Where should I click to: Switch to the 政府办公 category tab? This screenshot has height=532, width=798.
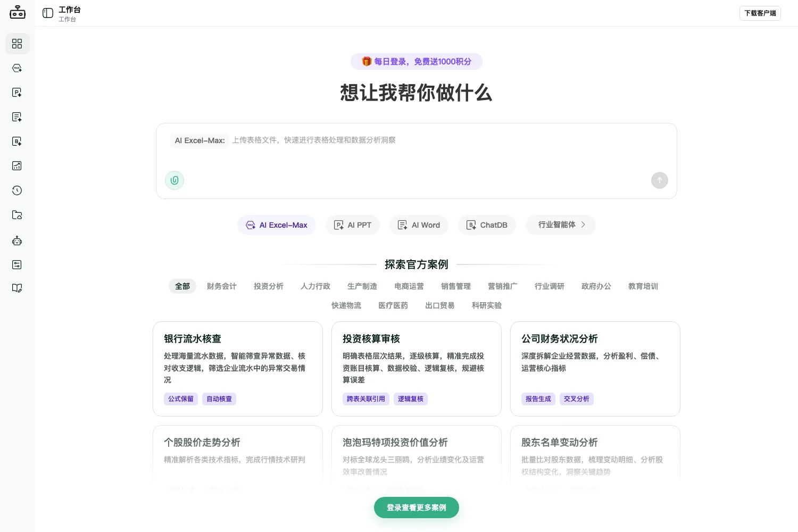(x=596, y=286)
